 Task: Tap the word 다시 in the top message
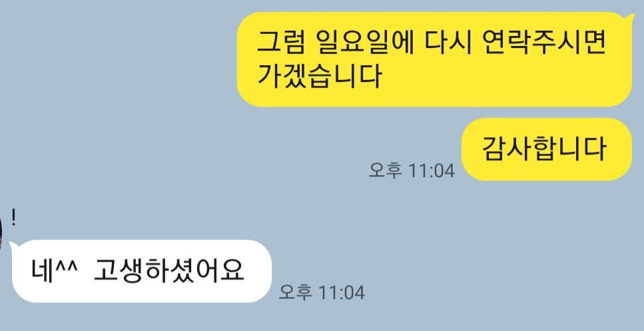(x=447, y=42)
